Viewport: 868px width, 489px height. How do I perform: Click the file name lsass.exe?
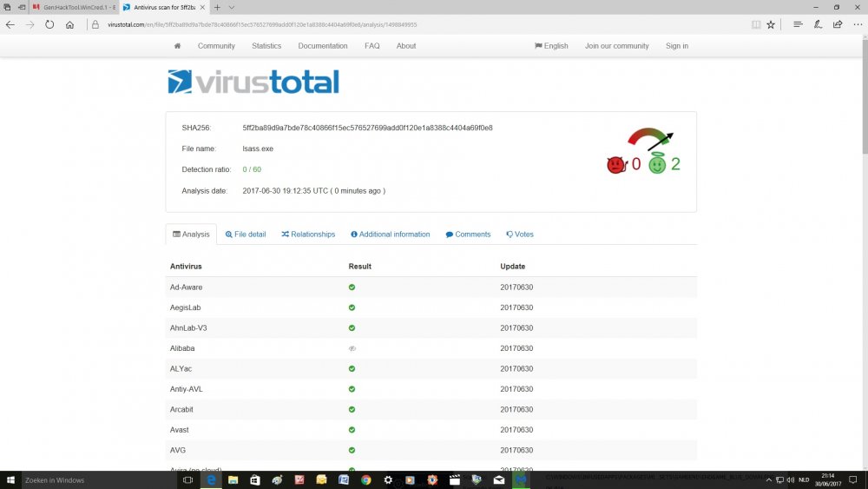click(x=258, y=149)
